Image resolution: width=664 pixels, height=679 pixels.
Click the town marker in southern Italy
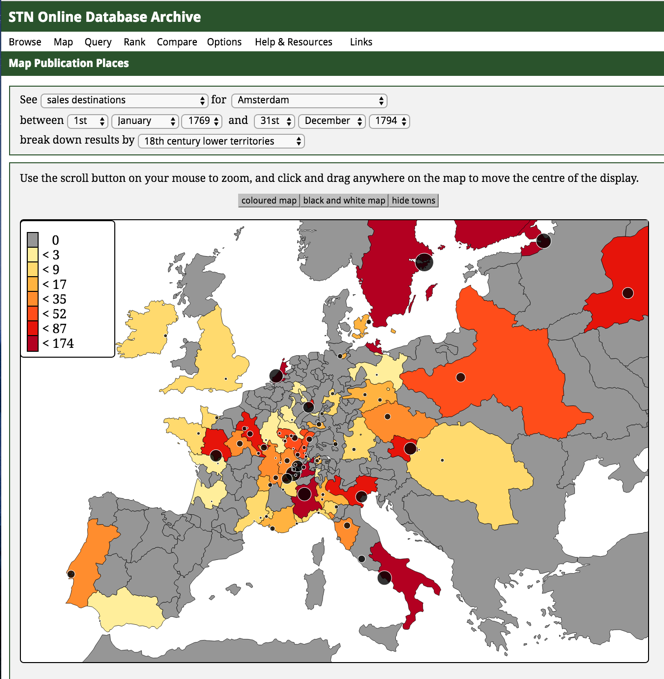click(x=383, y=577)
